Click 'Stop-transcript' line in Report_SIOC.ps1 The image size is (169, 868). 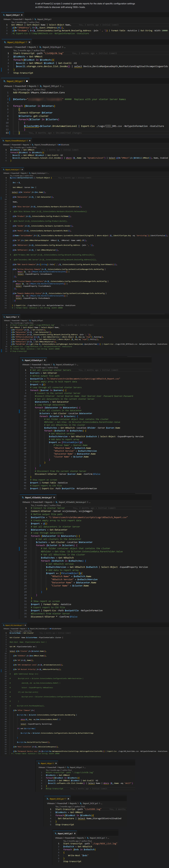click(65, 825)
